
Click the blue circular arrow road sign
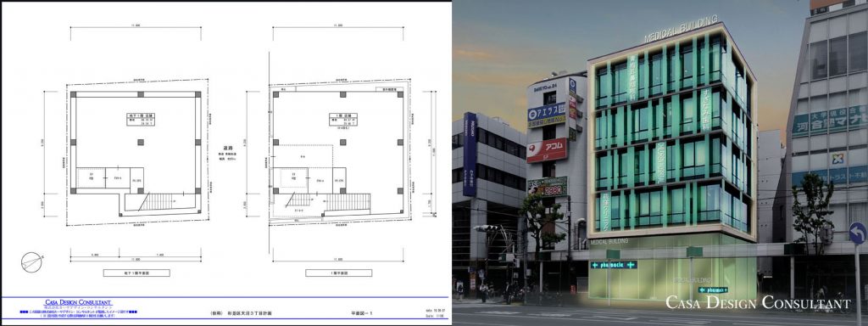858,233
